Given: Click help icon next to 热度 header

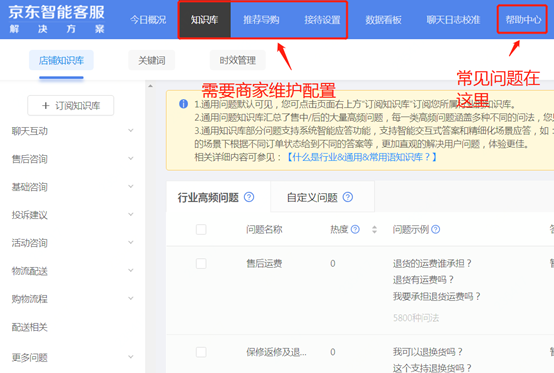Looking at the screenshot, I should coord(355,229).
